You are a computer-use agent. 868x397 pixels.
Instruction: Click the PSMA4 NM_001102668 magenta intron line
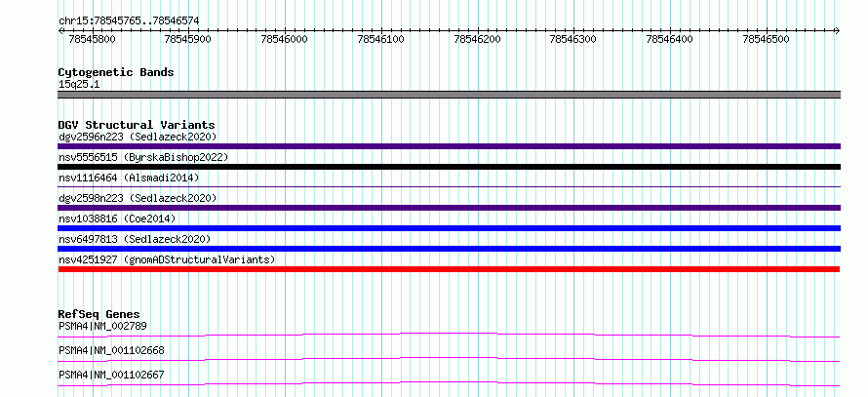(449, 359)
